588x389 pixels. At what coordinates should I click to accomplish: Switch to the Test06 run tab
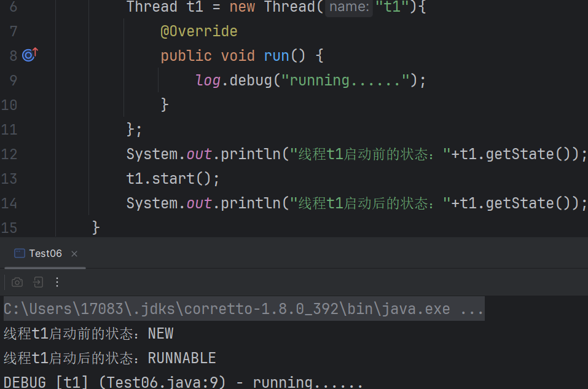tap(45, 253)
